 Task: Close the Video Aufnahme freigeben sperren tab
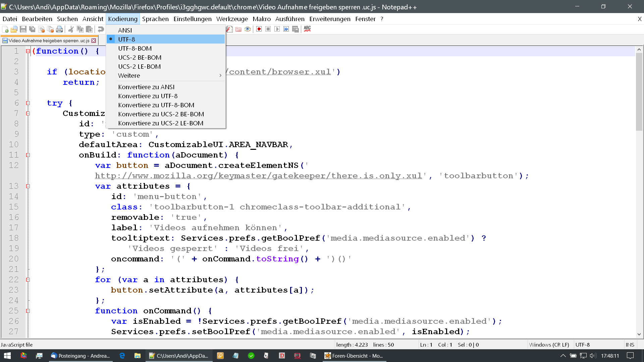click(x=94, y=41)
